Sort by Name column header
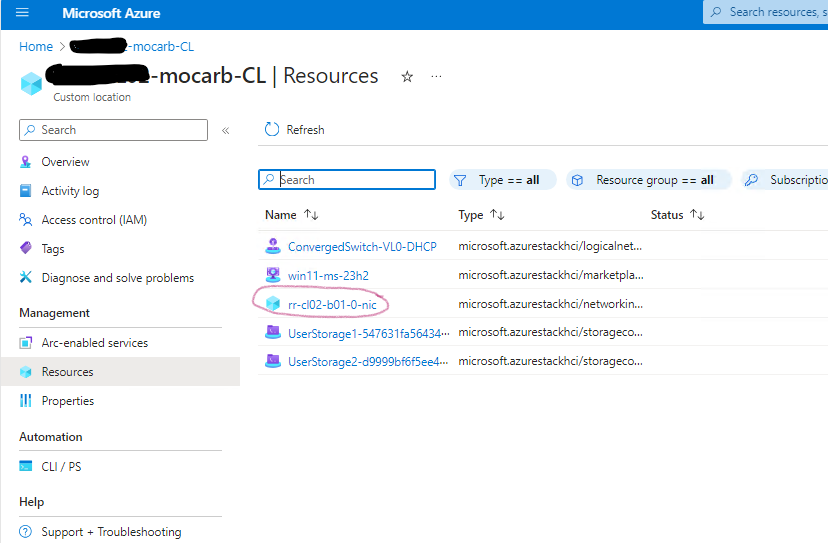828x543 pixels. [291, 215]
